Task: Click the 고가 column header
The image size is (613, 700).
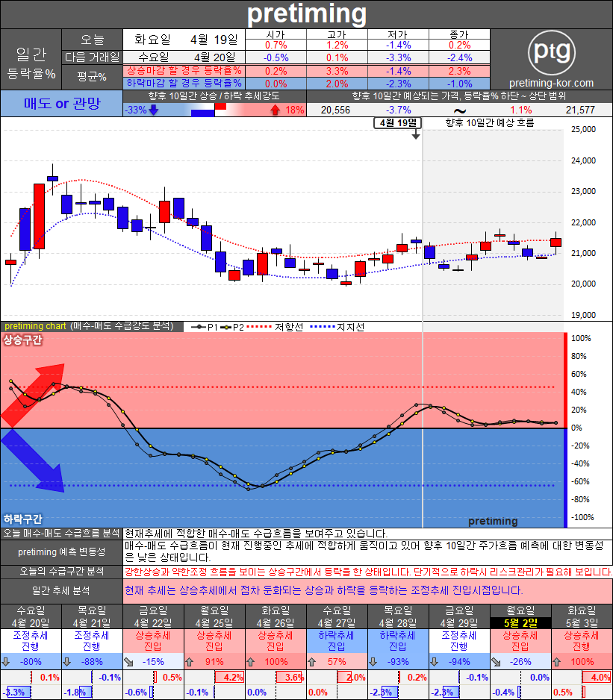Action: coord(337,34)
